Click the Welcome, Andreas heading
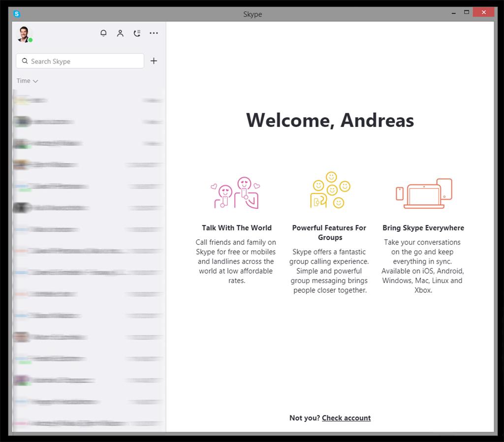This screenshot has width=504, height=442. pos(330,120)
